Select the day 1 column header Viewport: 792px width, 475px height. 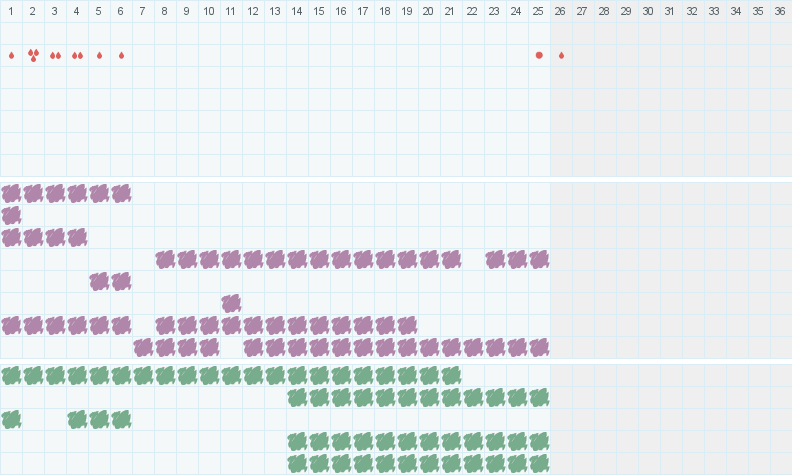point(11,11)
